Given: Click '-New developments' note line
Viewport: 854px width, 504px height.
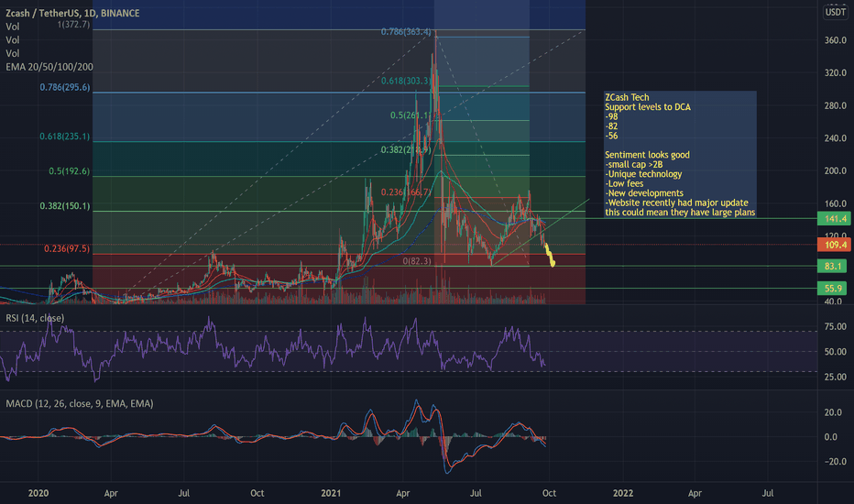Looking at the screenshot, I should tap(644, 192).
